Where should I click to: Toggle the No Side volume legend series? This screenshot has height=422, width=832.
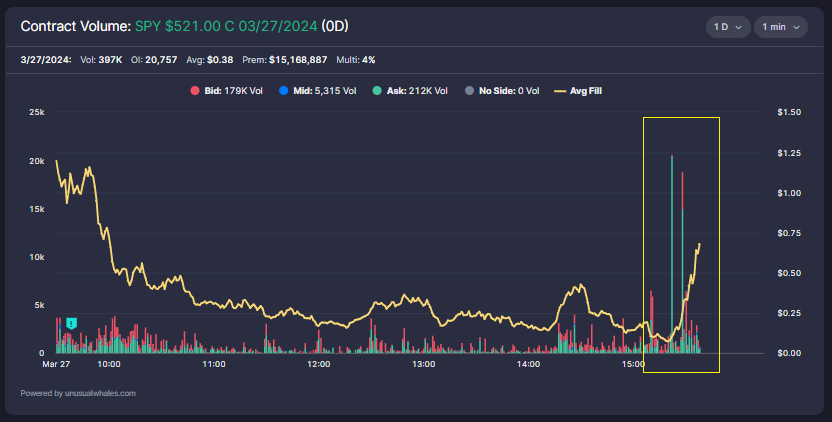tap(502, 91)
